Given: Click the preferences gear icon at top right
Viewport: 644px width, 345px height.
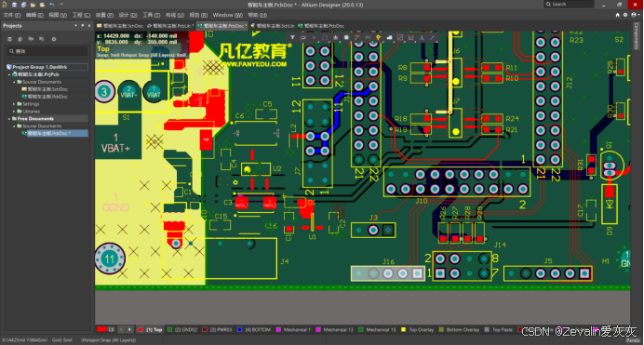Looking at the screenshot, I should coord(625,15).
